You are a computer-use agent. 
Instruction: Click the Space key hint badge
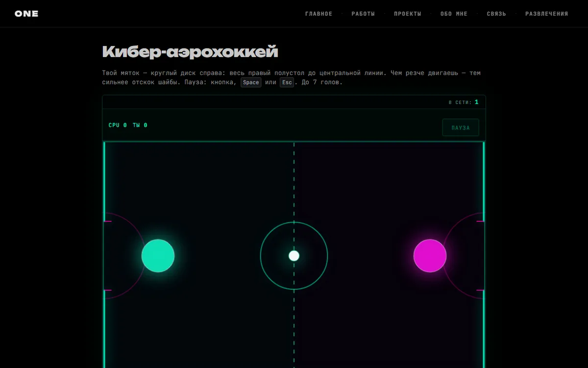[x=251, y=82]
